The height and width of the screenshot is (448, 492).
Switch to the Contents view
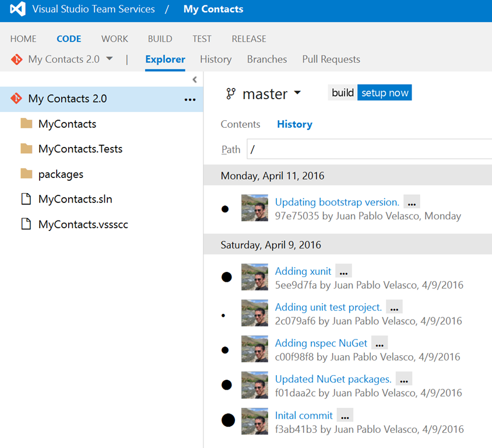point(240,124)
